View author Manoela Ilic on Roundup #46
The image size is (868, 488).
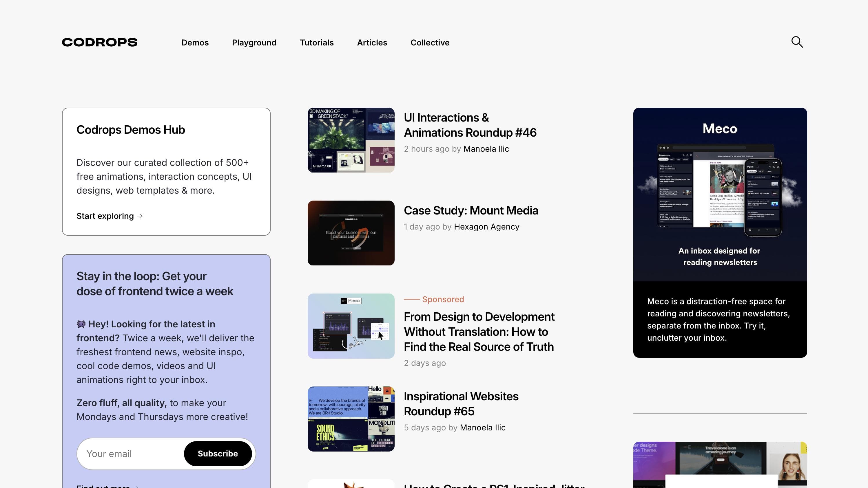pos(486,149)
